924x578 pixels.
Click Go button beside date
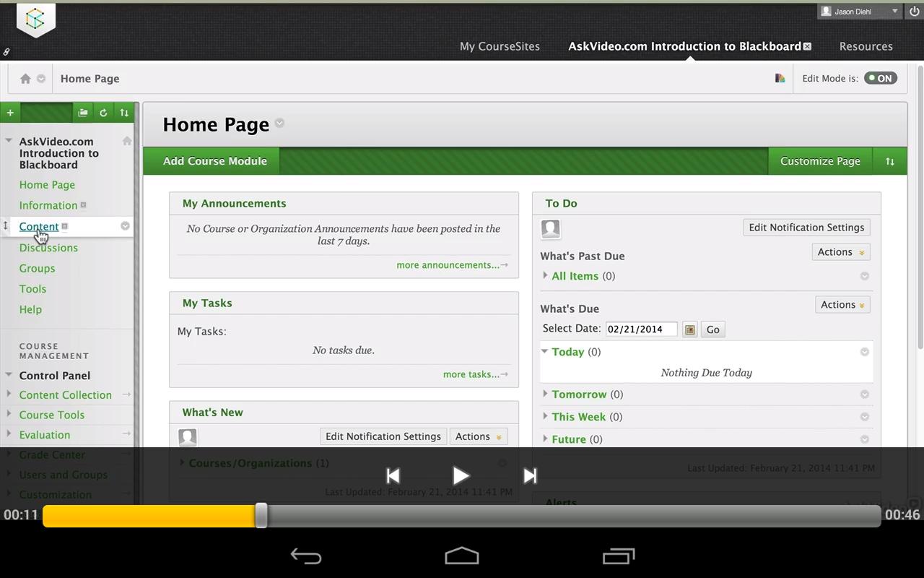pos(712,329)
